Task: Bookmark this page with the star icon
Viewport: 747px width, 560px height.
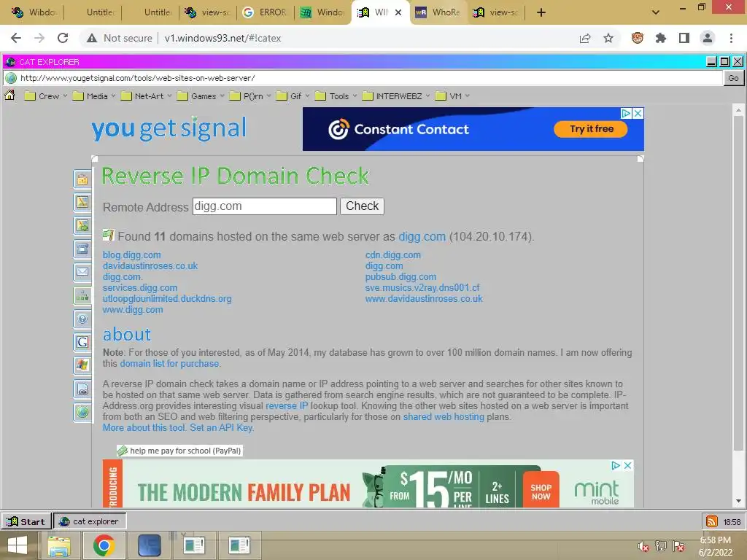Action: [x=608, y=38]
